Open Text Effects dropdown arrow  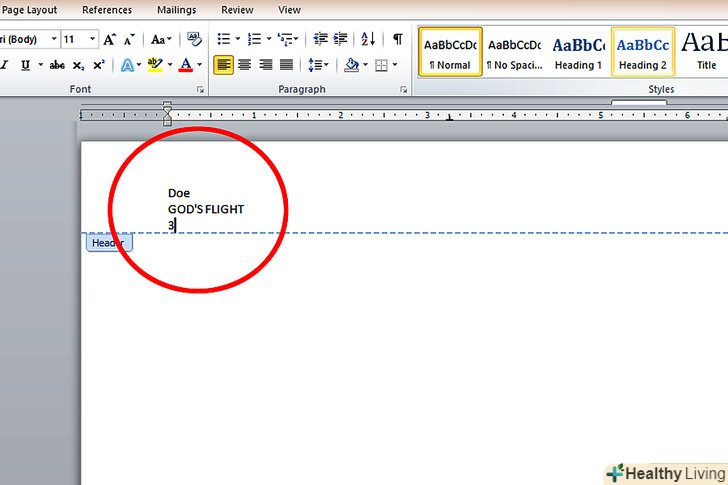click(139, 65)
